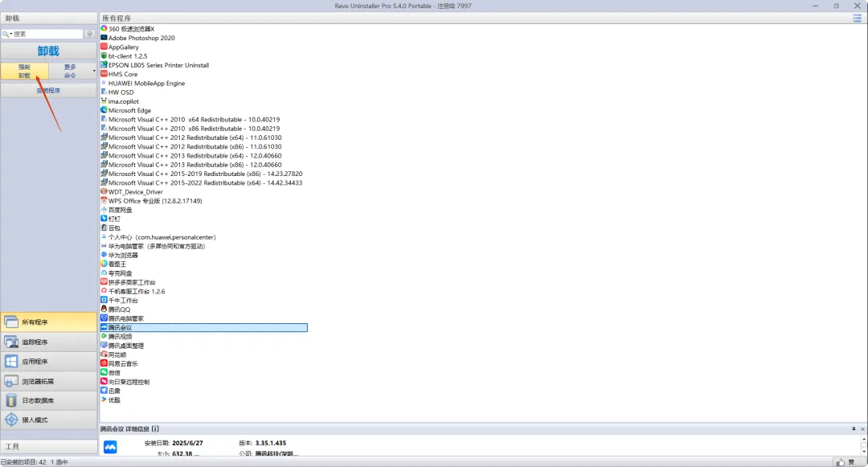
Task: Click the pin icon on the details panel
Action: tap(853, 429)
